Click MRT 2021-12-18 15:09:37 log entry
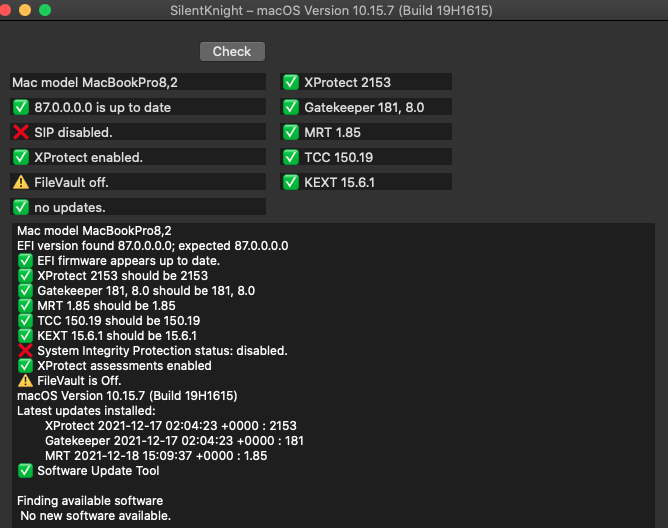This screenshot has height=528, width=668. [156, 456]
